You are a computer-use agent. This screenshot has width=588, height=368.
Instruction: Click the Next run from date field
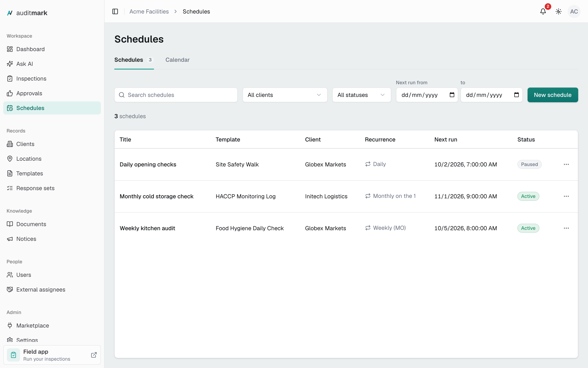[427, 95]
